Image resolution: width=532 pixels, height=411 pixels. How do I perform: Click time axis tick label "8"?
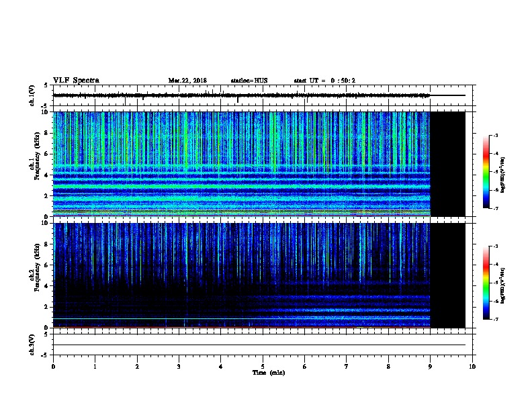coord(388,367)
